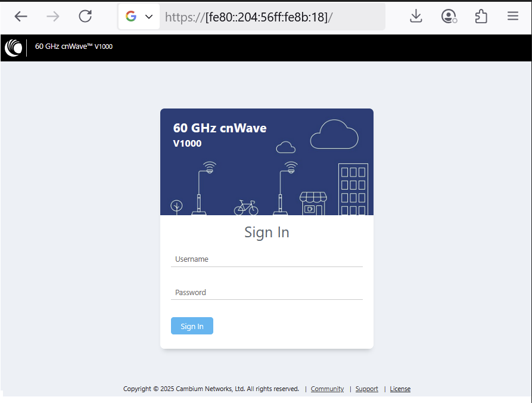Click the copyright Cambium Networks text
Image resolution: width=532 pixels, height=403 pixels.
coord(211,389)
